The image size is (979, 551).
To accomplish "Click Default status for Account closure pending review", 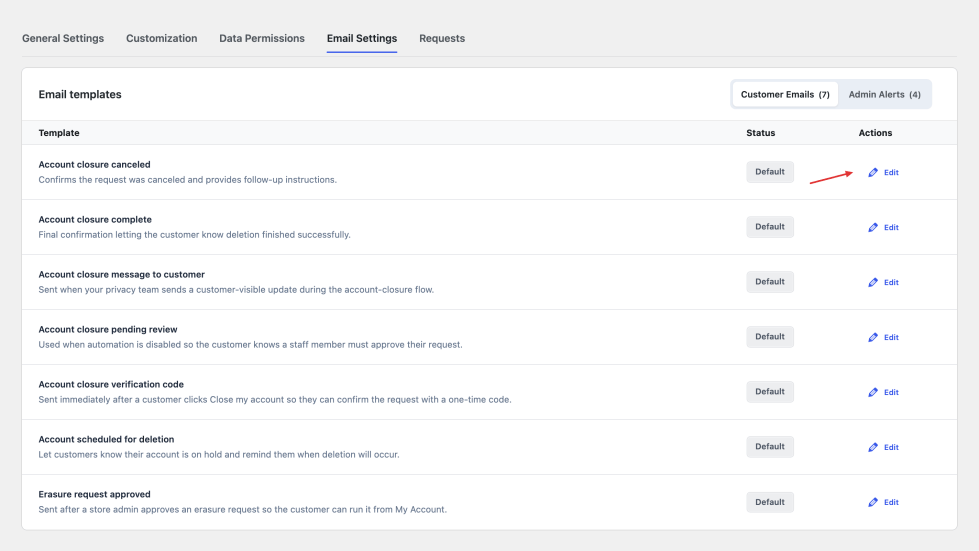I will [x=770, y=336].
